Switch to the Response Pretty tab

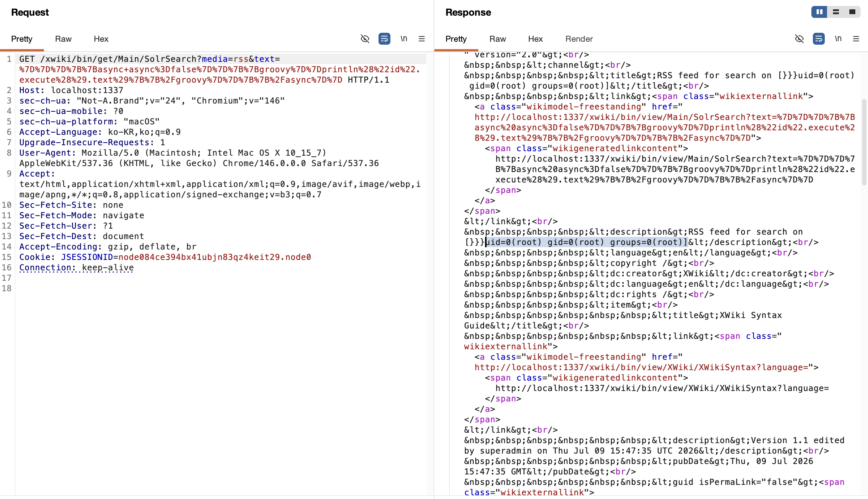tap(456, 39)
